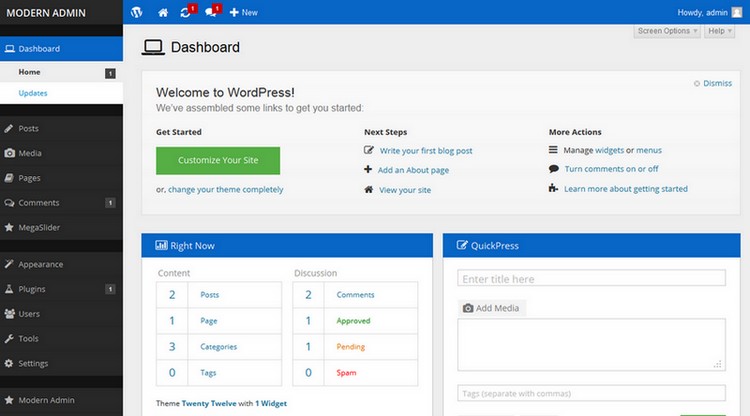Click Learn more about getting started link
This screenshot has height=416, width=750.
(626, 189)
